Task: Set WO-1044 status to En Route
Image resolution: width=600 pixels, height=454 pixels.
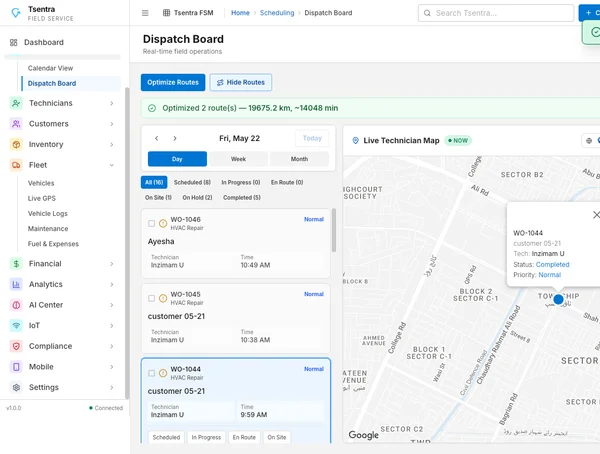Action: (x=244, y=438)
